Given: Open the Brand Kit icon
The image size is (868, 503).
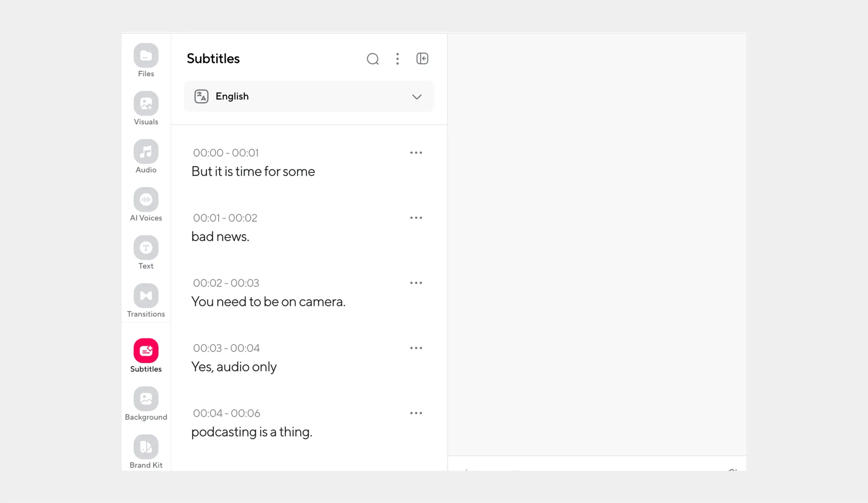Looking at the screenshot, I should click(x=146, y=447).
